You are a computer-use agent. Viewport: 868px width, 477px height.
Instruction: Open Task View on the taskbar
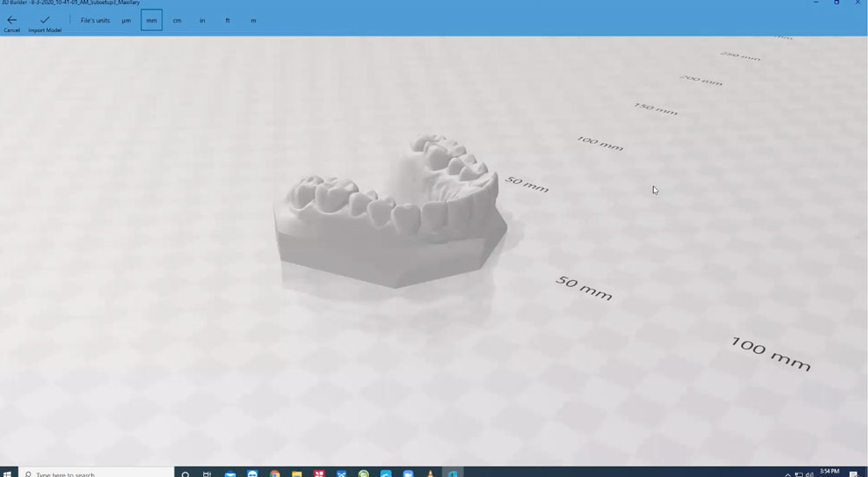207,474
